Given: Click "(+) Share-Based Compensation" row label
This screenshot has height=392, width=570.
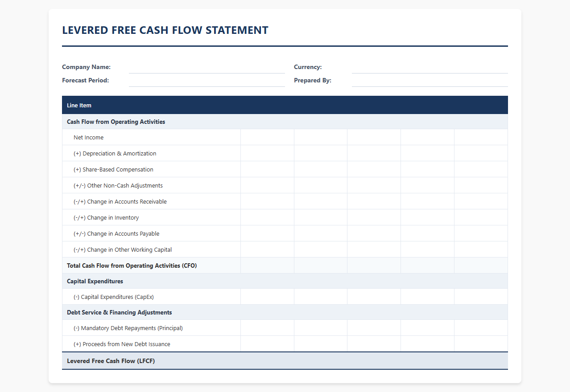Looking at the screenshot, I should pyautogui.click(x=113, y=170).
